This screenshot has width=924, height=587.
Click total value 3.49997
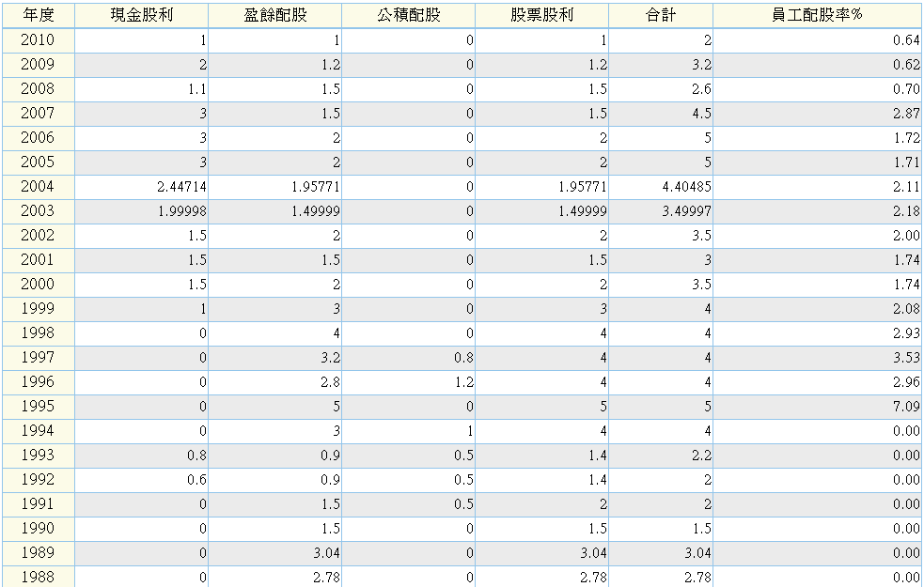tap(686, 211)
